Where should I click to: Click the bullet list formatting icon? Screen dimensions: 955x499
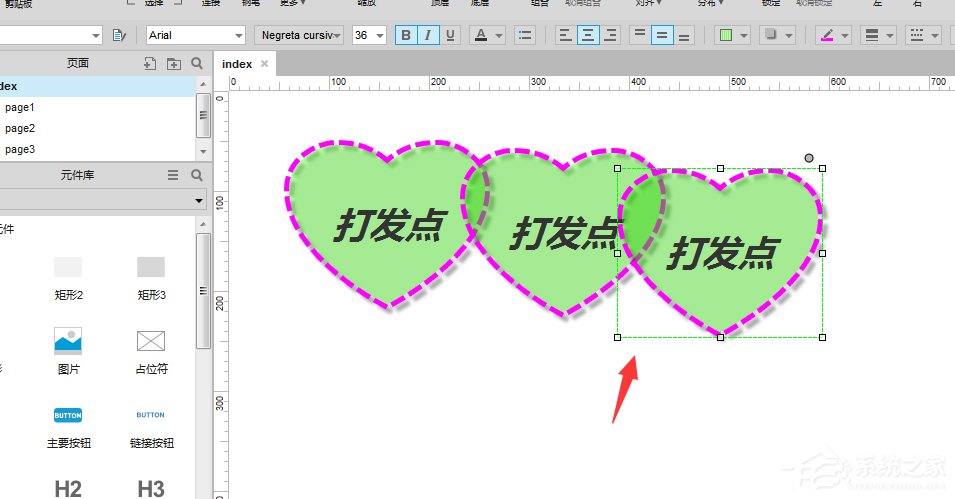(525, 35)
